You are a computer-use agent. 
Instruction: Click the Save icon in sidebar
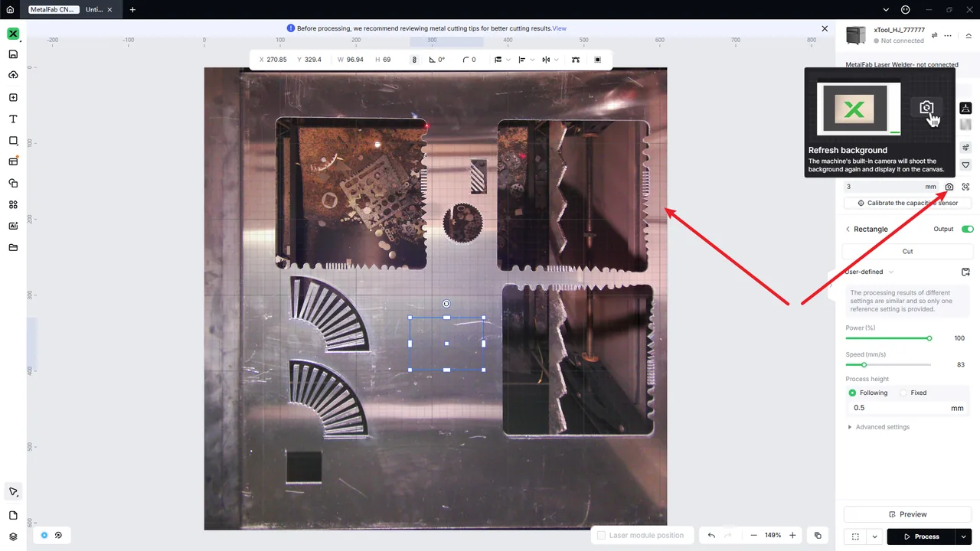13,54
